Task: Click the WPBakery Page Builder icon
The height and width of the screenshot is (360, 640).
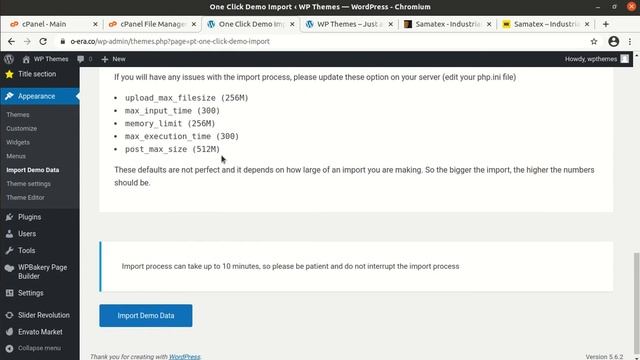Action: (x=9, y=268)
